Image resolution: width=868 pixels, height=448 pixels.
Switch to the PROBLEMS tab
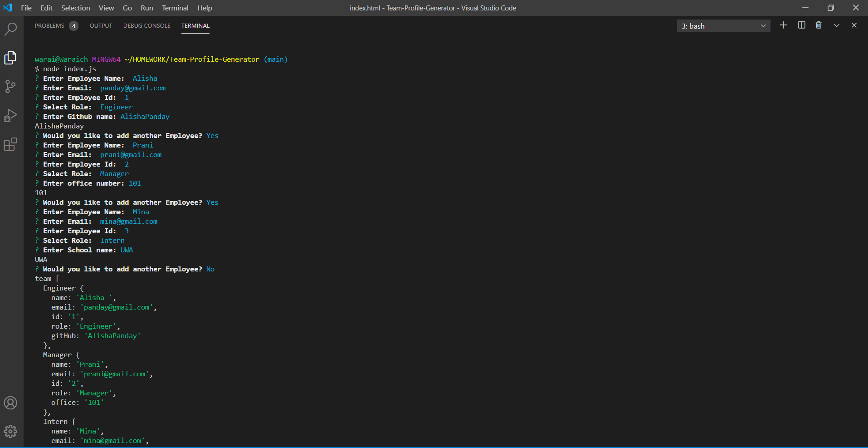[50, 26]
